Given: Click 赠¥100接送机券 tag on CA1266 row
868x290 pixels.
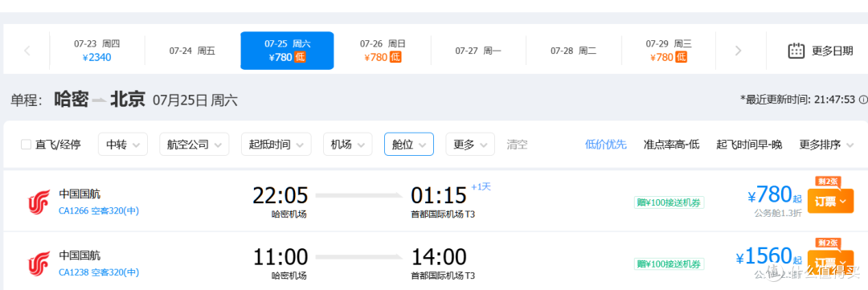Looking at the screenshot, I should 669,202.
